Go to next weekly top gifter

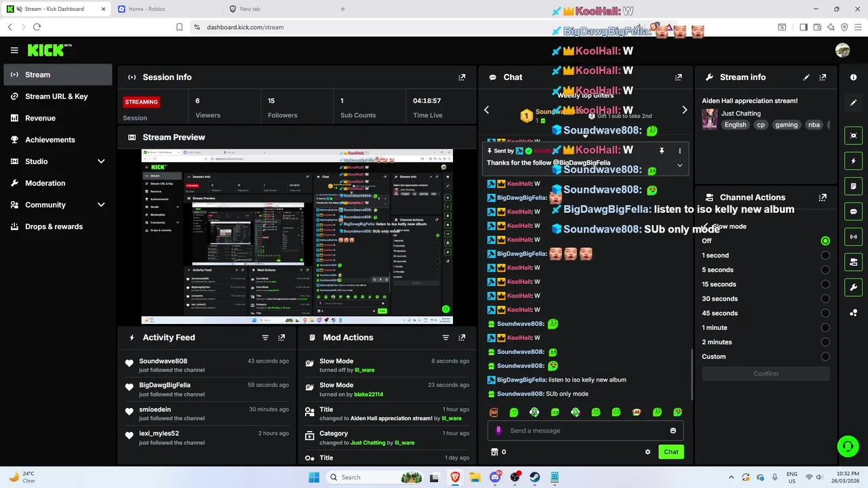point(684,110)
